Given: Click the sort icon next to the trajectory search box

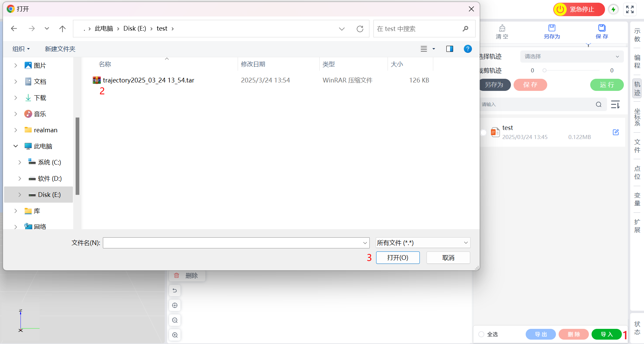Looking at the screenshot, I should click(x=615, y=104).
